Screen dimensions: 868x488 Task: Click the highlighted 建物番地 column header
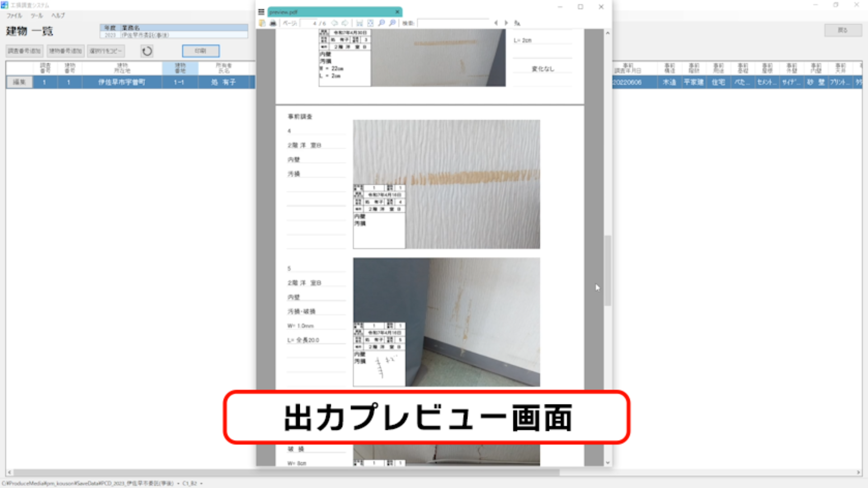[179, 68]
